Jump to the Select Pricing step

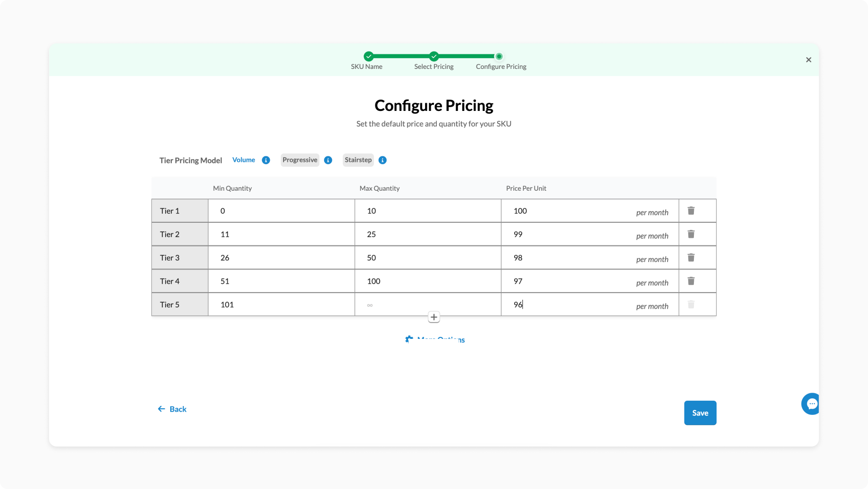pos(434,57)
